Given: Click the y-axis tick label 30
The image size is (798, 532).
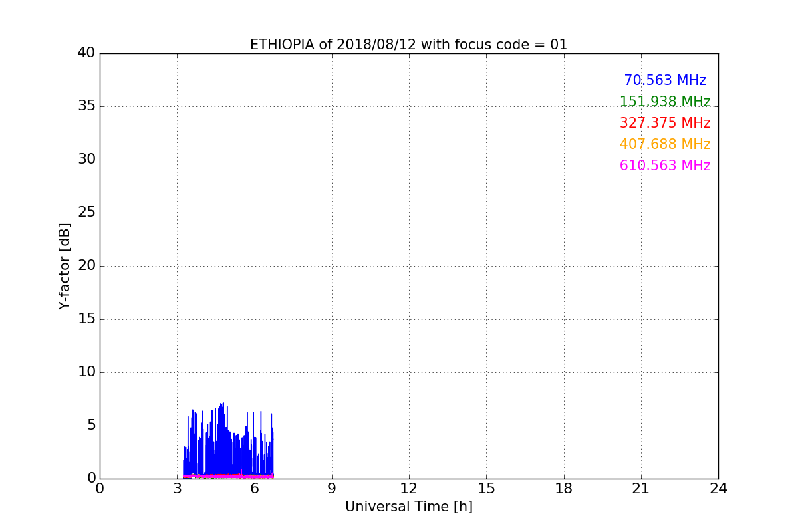Looking at the screenshot, I should [86, 160].
